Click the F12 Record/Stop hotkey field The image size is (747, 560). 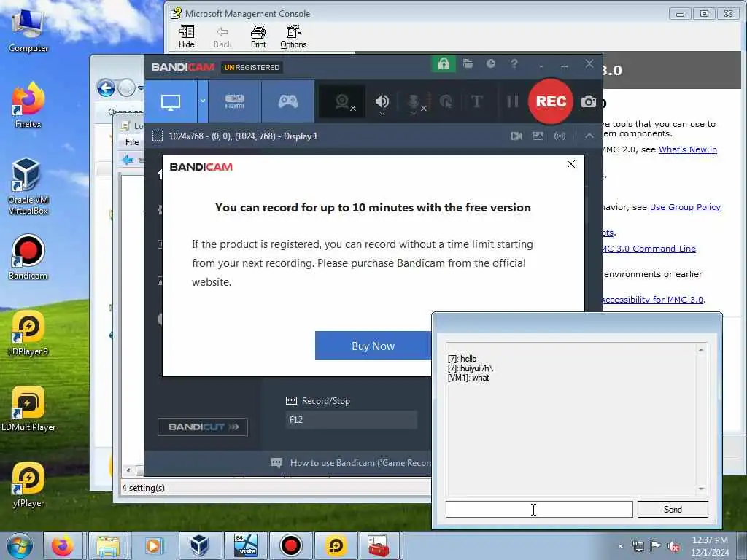click(352, 419)
